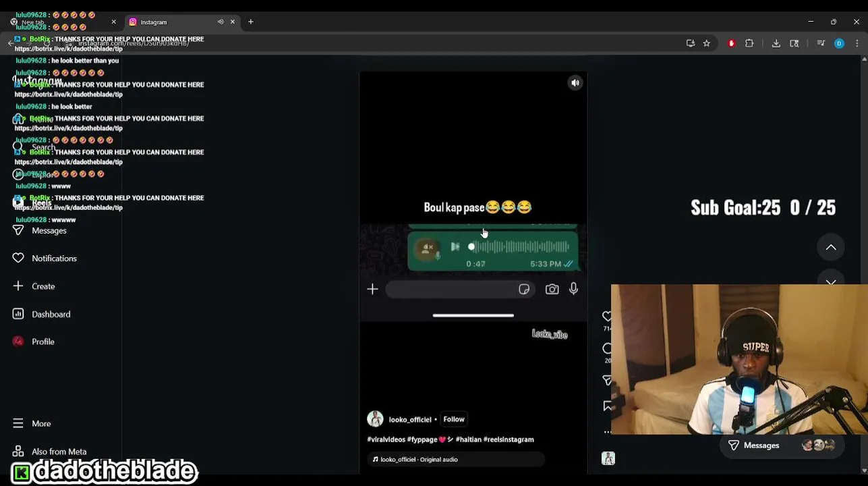Click looko_officiel's avatar under the reel

click(x=375, y=419)
